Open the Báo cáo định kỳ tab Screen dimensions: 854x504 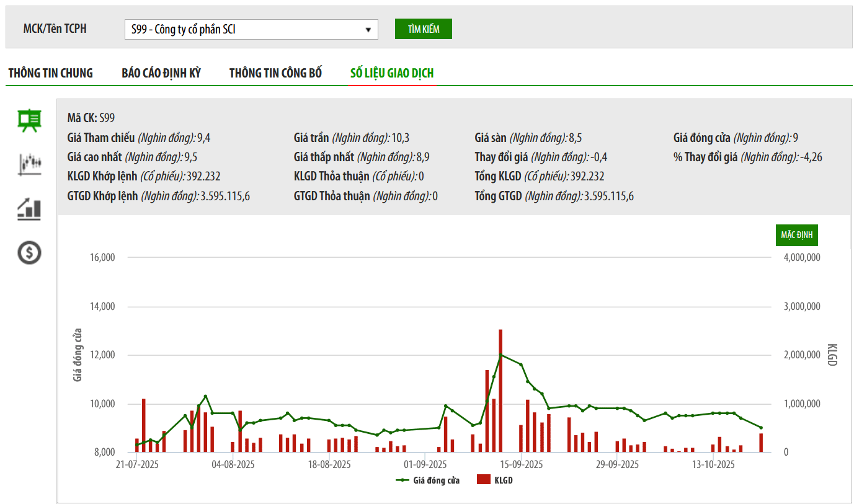[x=161, y=73]
